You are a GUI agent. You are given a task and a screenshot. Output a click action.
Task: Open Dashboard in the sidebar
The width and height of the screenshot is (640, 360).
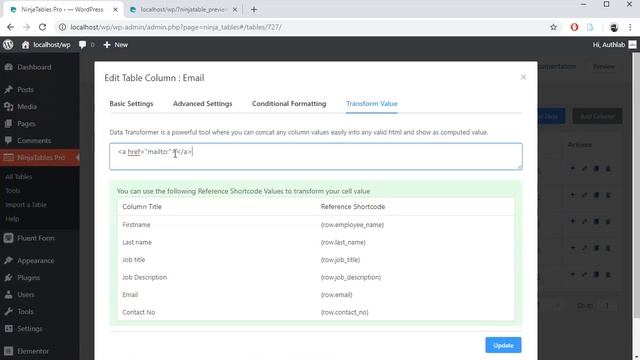(34, 67)
